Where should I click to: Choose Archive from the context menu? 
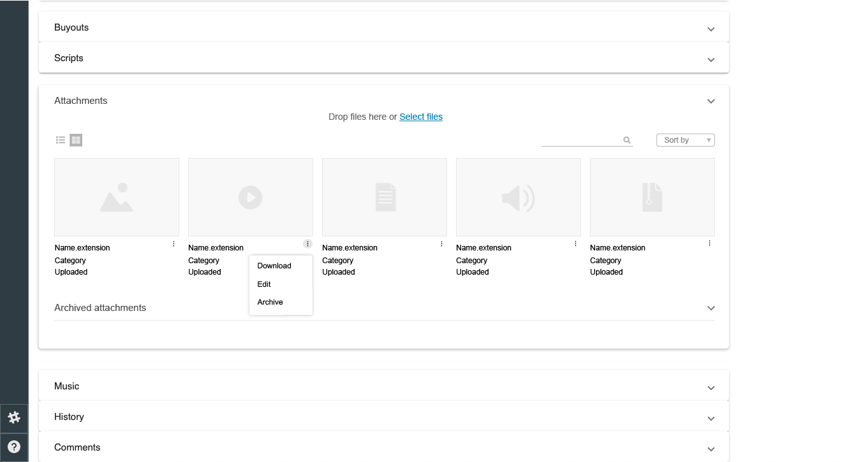270,302
